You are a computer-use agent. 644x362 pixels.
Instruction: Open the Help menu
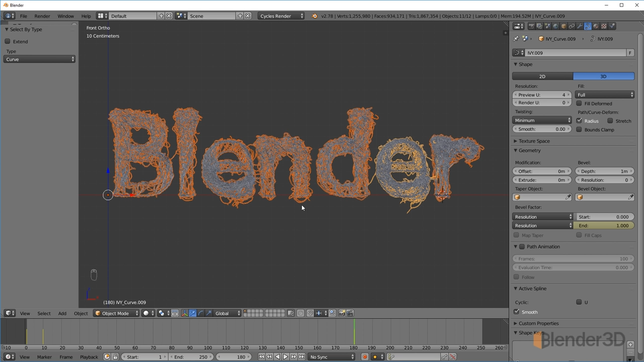(86, 16)
